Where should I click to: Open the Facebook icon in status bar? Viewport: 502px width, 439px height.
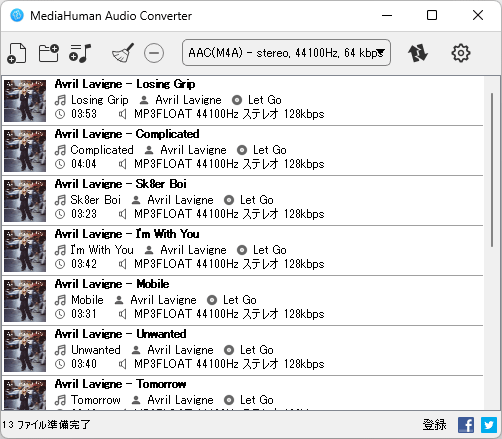pos(466,425)
